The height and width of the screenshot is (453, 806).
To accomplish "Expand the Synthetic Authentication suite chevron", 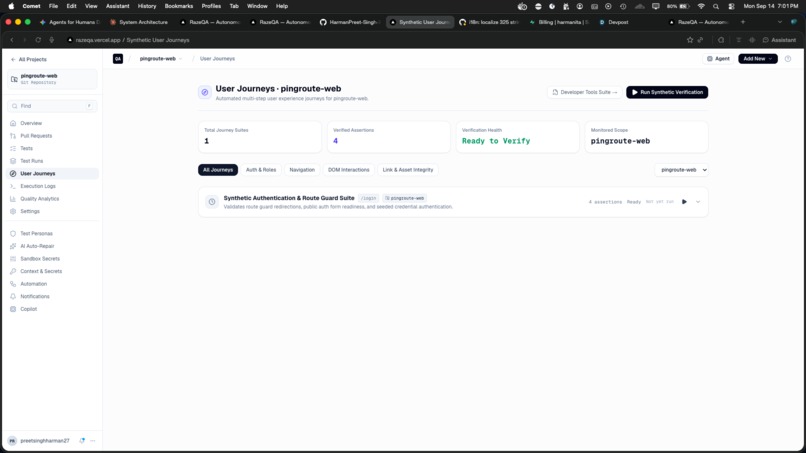I will click(x=698, y=202).
